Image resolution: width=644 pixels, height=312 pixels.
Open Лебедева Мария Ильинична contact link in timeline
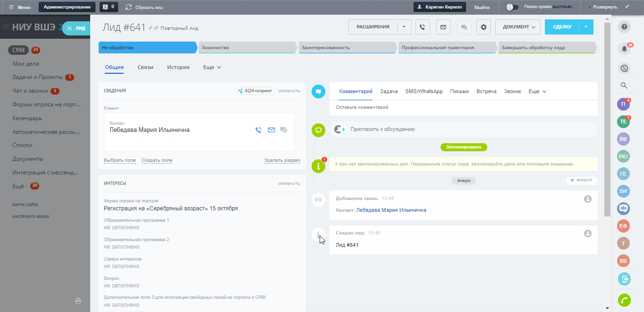391,210
